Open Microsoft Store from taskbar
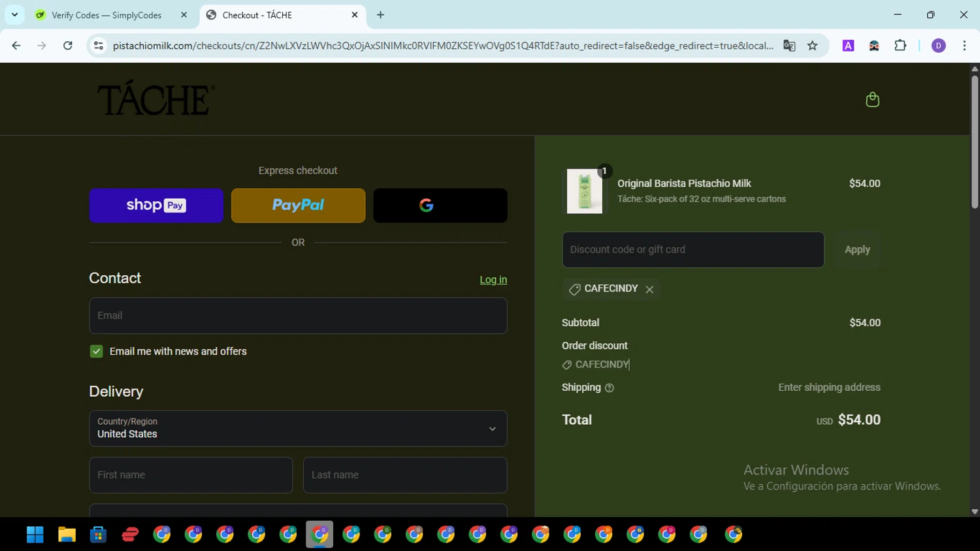 (x=99, y=535)
